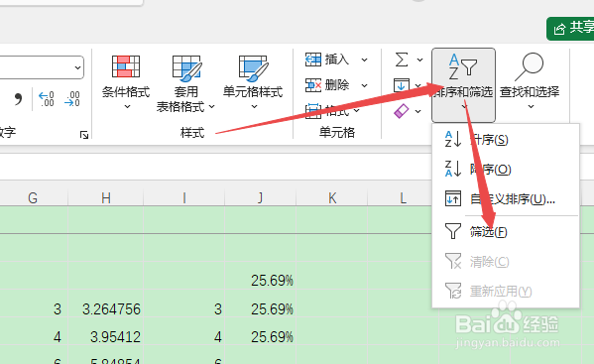Click the Share (共享) button

(x=570, y=29)
